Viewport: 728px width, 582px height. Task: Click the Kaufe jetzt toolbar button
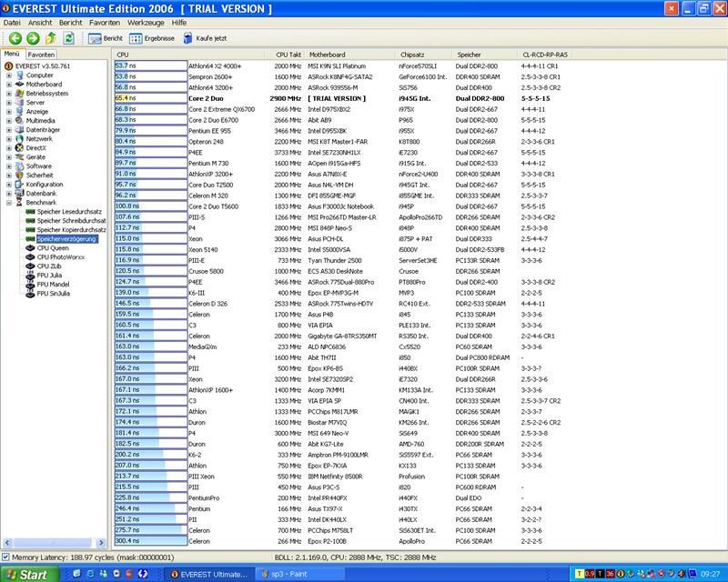205,38
